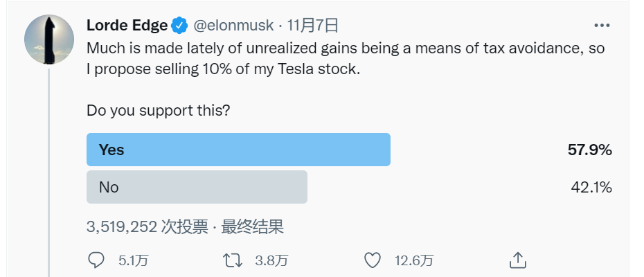Click the 3.8万 retweet count

pos(271,260)
